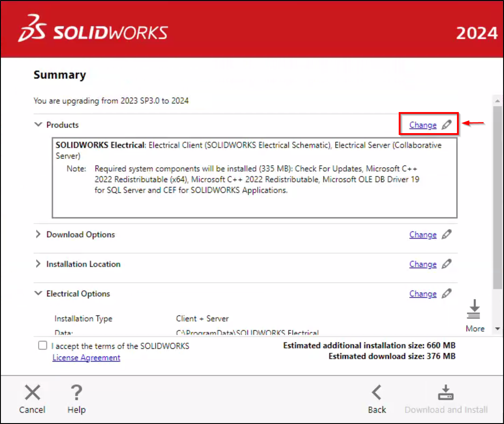Click the pencil icon for Electrical Options

447,294
